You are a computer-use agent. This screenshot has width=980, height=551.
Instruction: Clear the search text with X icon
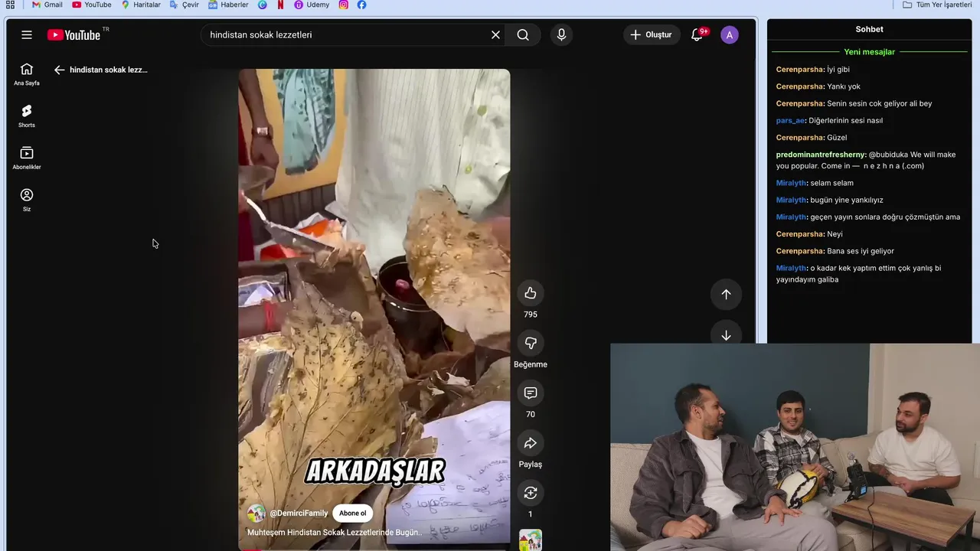tap(495, 34)
